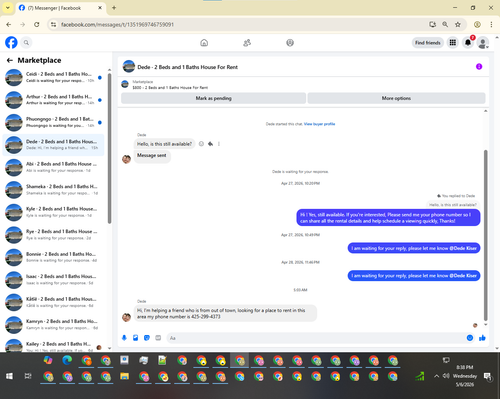Open Arthur's conversation
Viewport: 500px width, 399px height.
53,100
